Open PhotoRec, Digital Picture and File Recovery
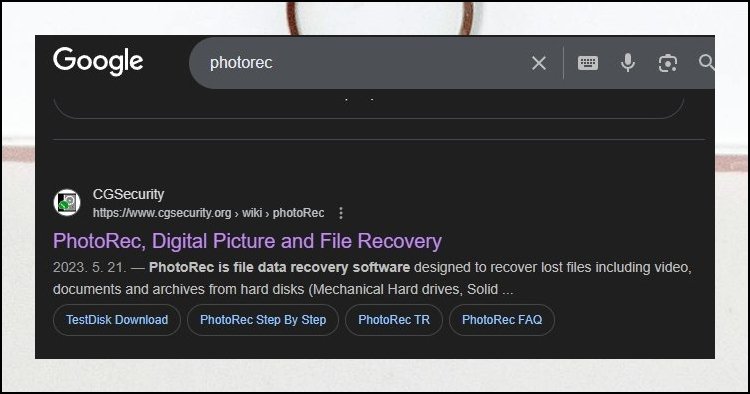Image resolution: width=750 pixels, height=394 pixels. 247,241
